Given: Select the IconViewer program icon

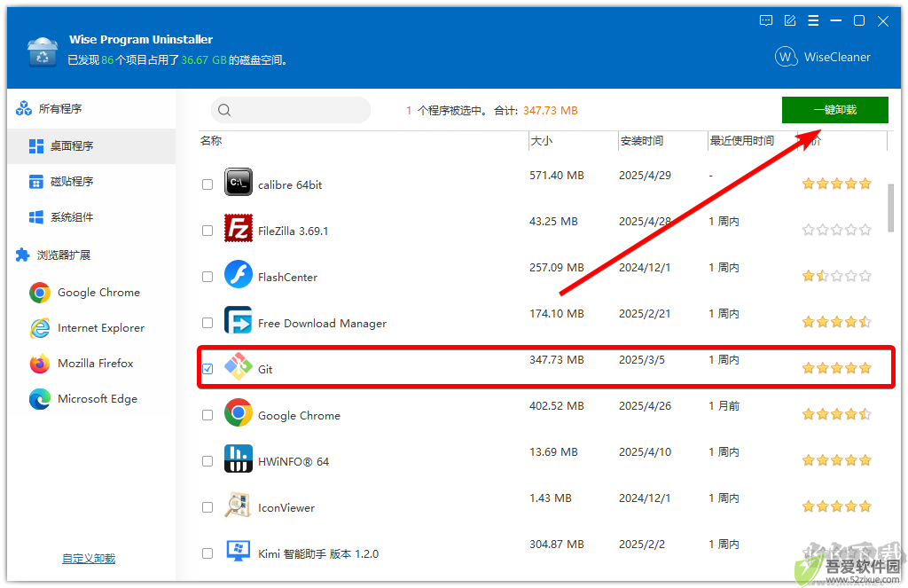Looking at the screenshot, I should (x=238, y=505).
